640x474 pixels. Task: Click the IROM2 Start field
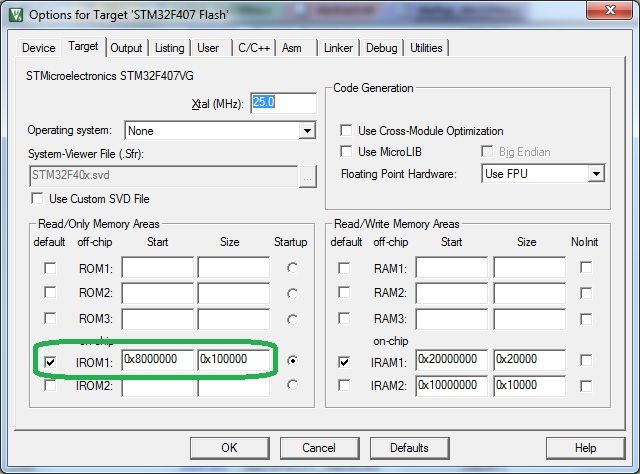pyautogui.click(x=158, y=386)
